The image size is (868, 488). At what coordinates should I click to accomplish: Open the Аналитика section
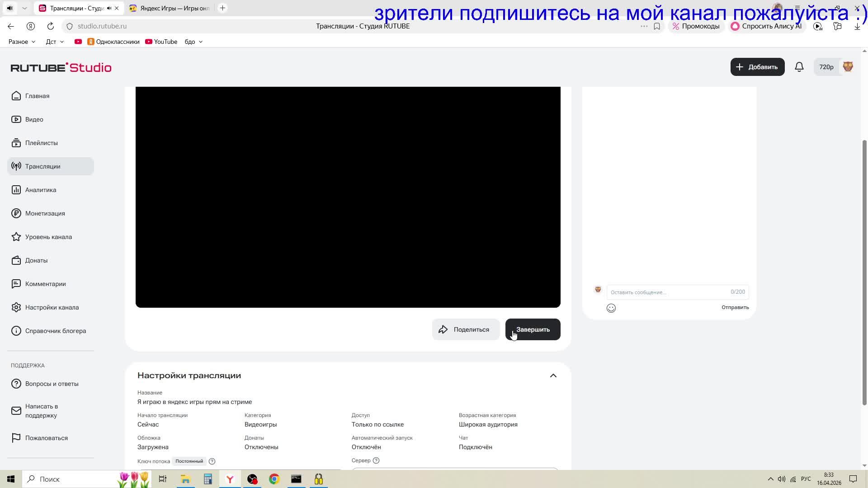tap(40, 190)
